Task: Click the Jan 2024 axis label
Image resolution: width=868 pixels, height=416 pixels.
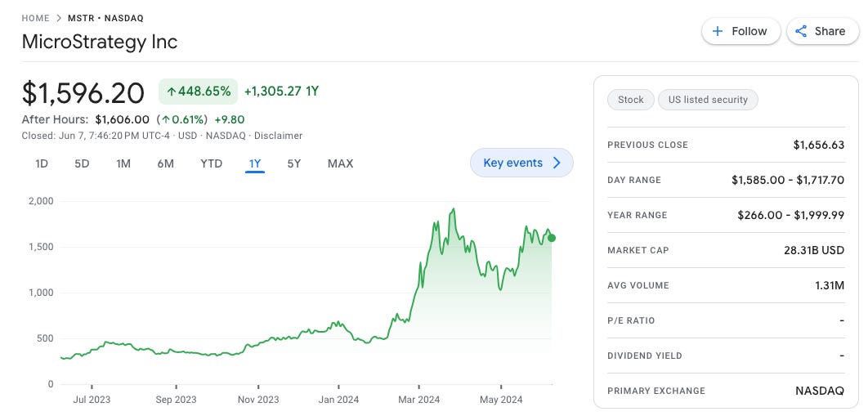Action: coord(339,400)
